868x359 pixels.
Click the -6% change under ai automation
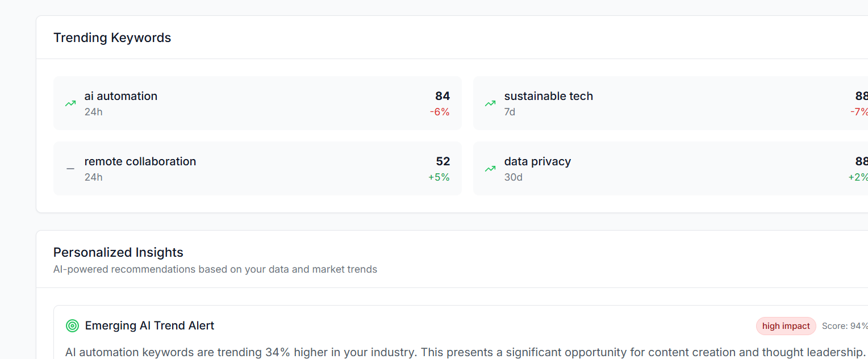point(440,112)
